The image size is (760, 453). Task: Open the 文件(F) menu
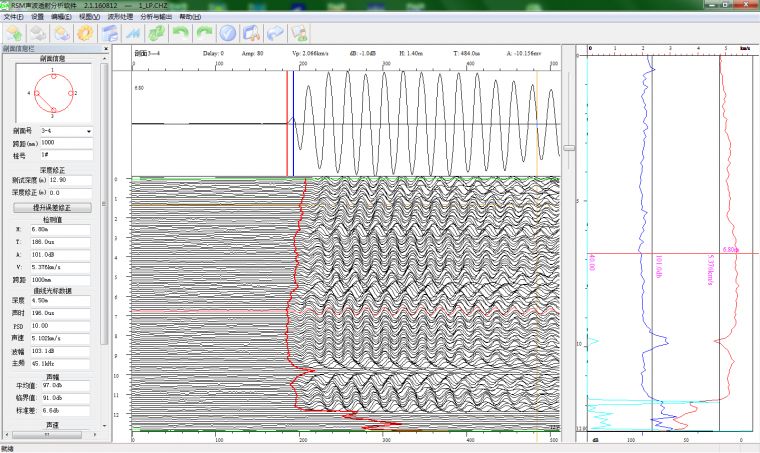point(13,17)
